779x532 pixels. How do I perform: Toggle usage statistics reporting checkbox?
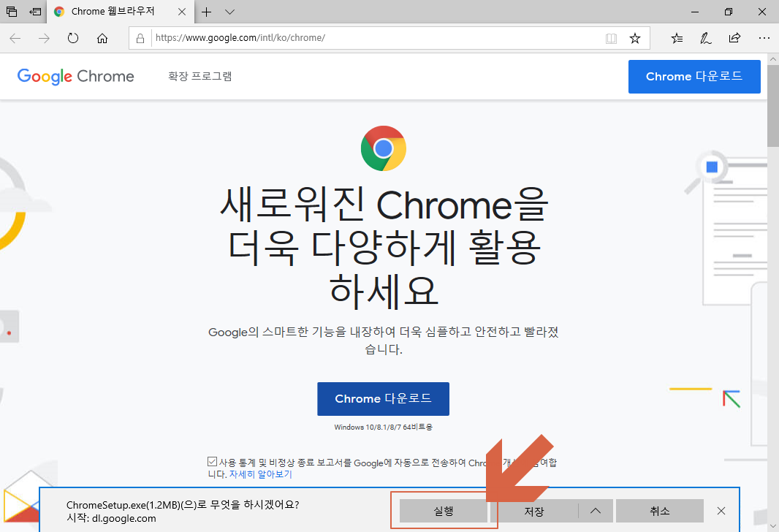212,461
